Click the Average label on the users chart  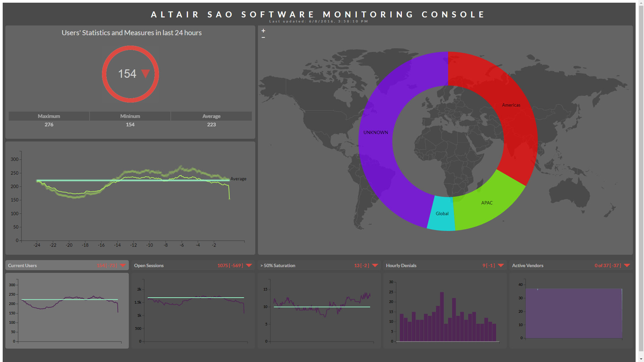(x=238, y=179)
